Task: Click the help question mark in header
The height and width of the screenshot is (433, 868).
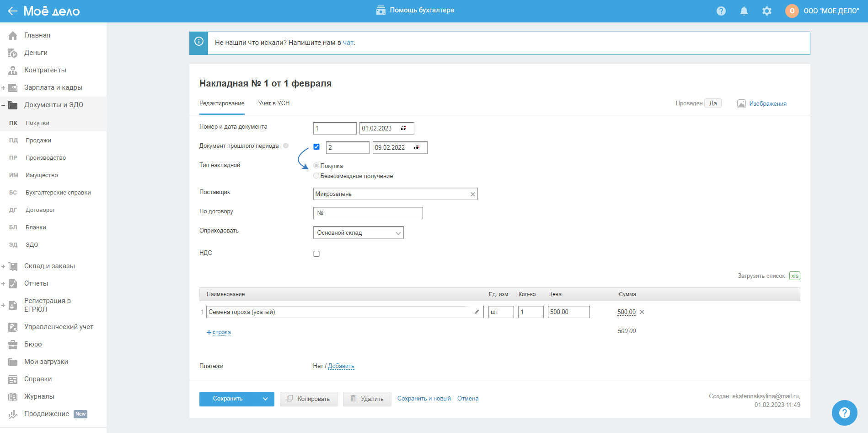Action: [x=721, y=11]
